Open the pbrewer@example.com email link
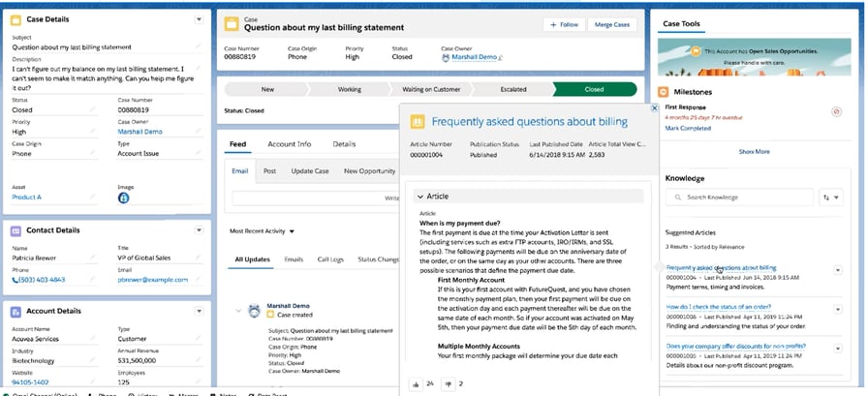 tap(153, 280)
